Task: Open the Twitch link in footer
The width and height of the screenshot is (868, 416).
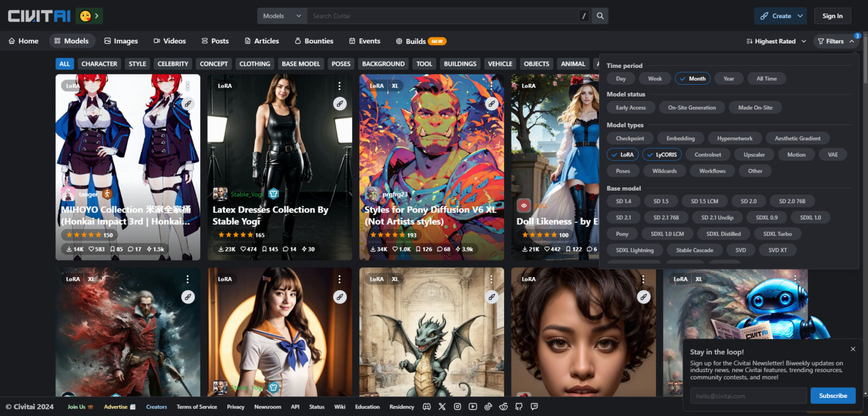Action: [534, 407]
